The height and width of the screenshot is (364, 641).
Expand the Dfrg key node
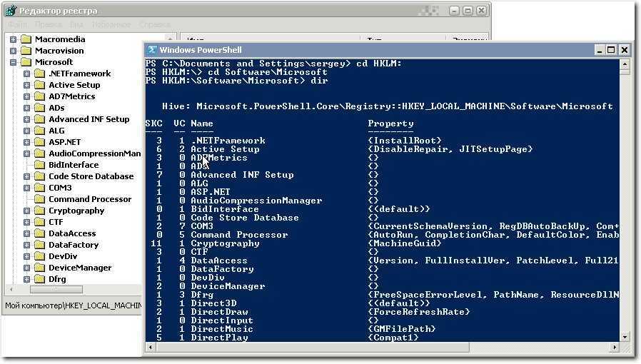(x=26, y=279)
